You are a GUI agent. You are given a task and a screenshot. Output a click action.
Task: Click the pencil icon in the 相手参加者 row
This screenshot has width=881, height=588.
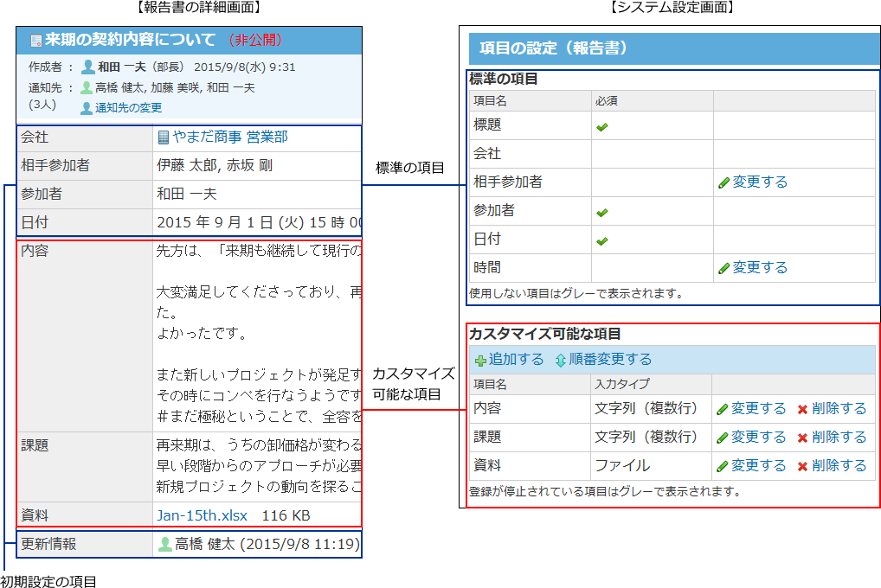(x=723, y=183)
